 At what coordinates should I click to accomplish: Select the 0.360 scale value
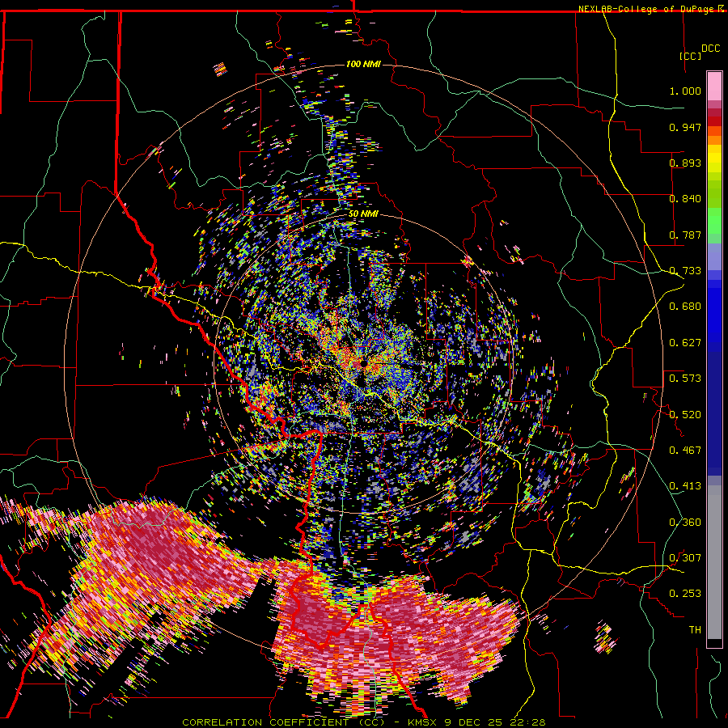685,523
